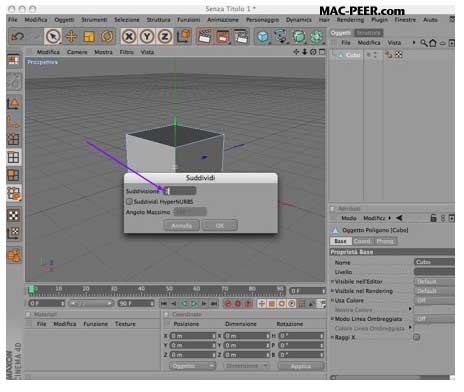Open the Oggetto coordinate mode dropdown
Screen dimensions: 464x392
click(192, 366)
